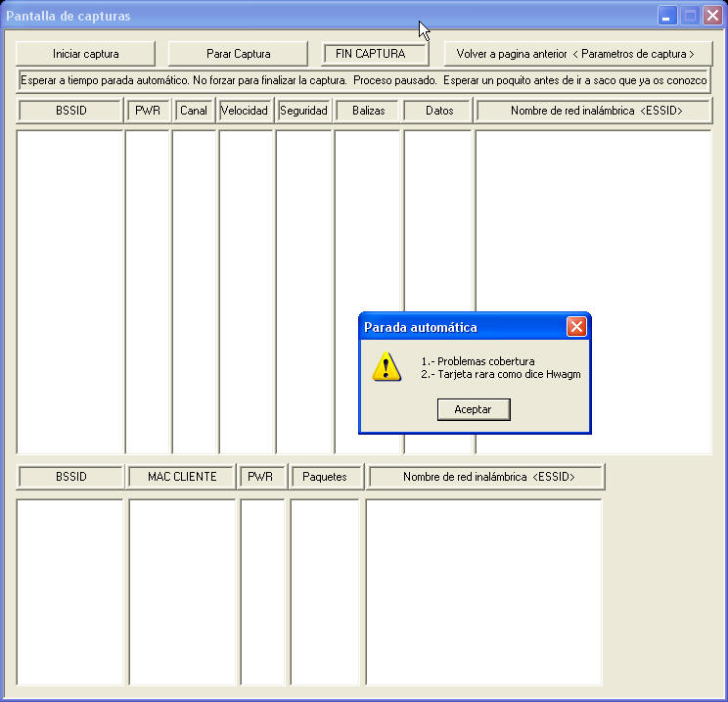Click the lower BSSID column header
728x702 pixels.
70,477
